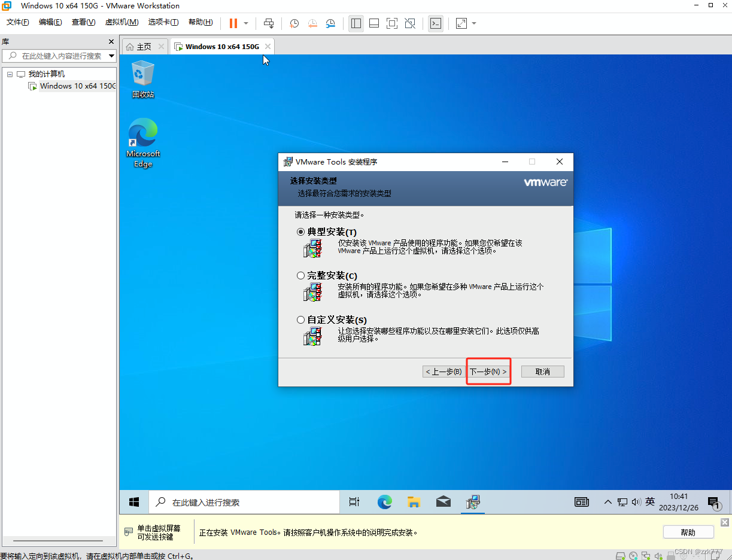This screenshot has height=560, width=732.
Task: Open the 文件(F) menu
Action: tap(18, 22)
